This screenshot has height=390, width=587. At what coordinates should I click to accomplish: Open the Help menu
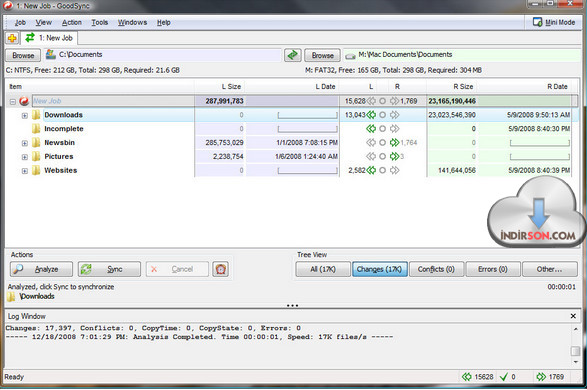(164, 22)
